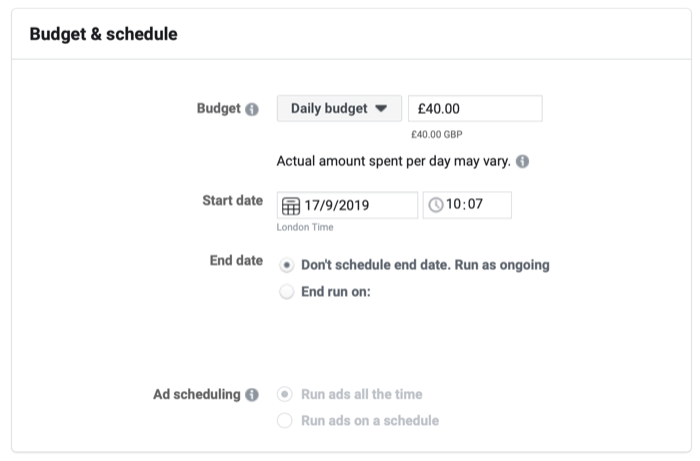Click the Ad scheduling info icon
Image resolution: width=700 pixels, height=461 pixels.
click(x=252, y=395)
